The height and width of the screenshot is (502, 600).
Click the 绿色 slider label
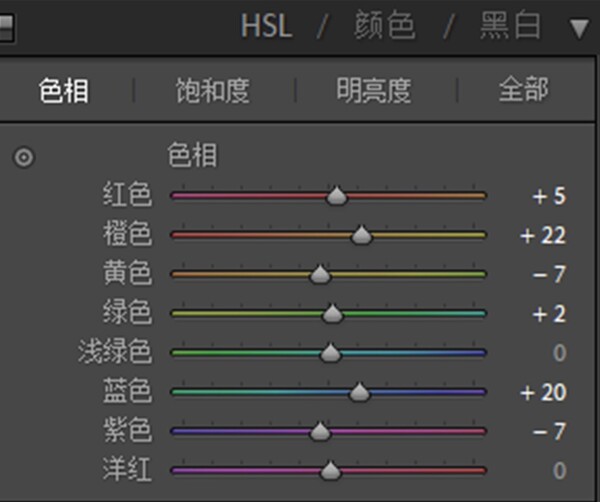(x=127, y=312)
